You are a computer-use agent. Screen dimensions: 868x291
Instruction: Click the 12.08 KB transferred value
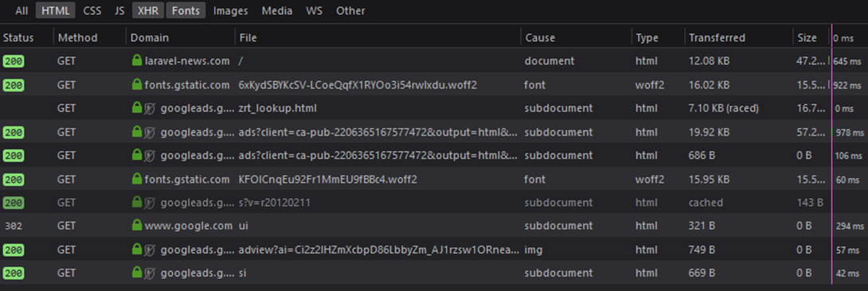(709, 60)
